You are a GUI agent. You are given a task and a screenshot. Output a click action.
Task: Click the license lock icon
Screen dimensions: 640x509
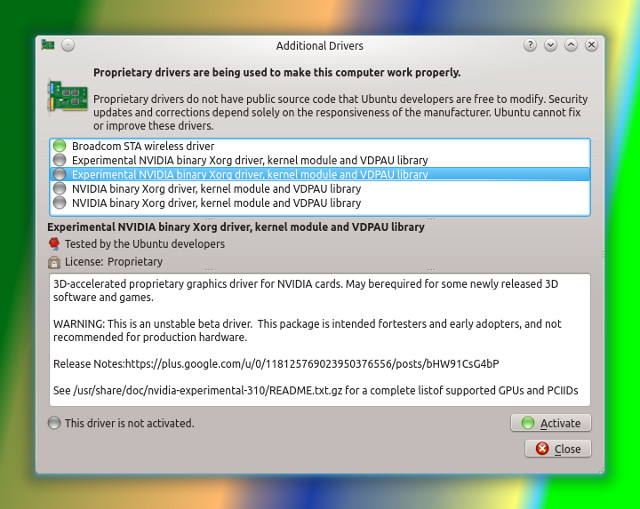54,262
